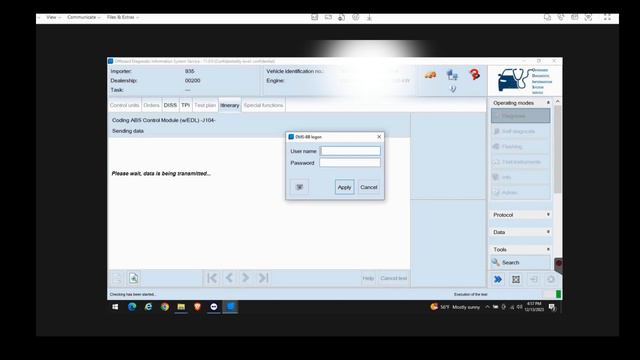
Task: Jump to first step navigation arrow
Action: [212, 278]
